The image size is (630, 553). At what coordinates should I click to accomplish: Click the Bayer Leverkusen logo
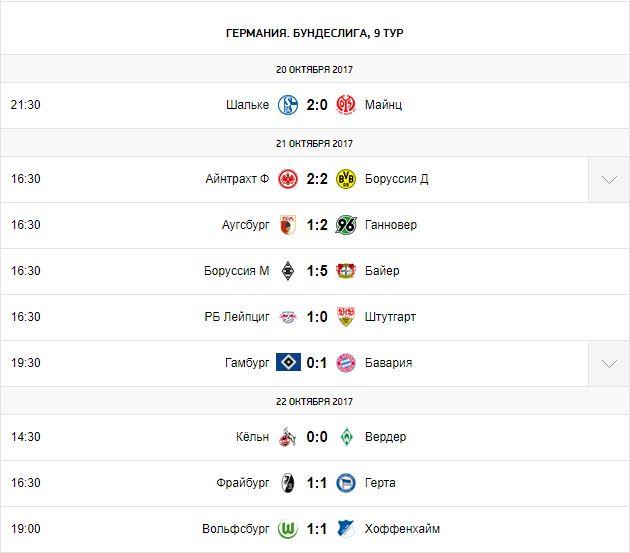(346, 271)
